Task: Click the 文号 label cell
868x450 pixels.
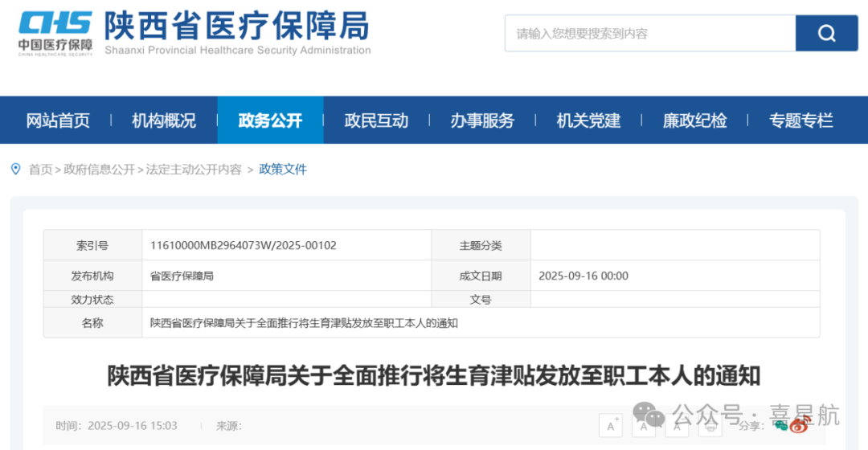Action: (481, 300)
